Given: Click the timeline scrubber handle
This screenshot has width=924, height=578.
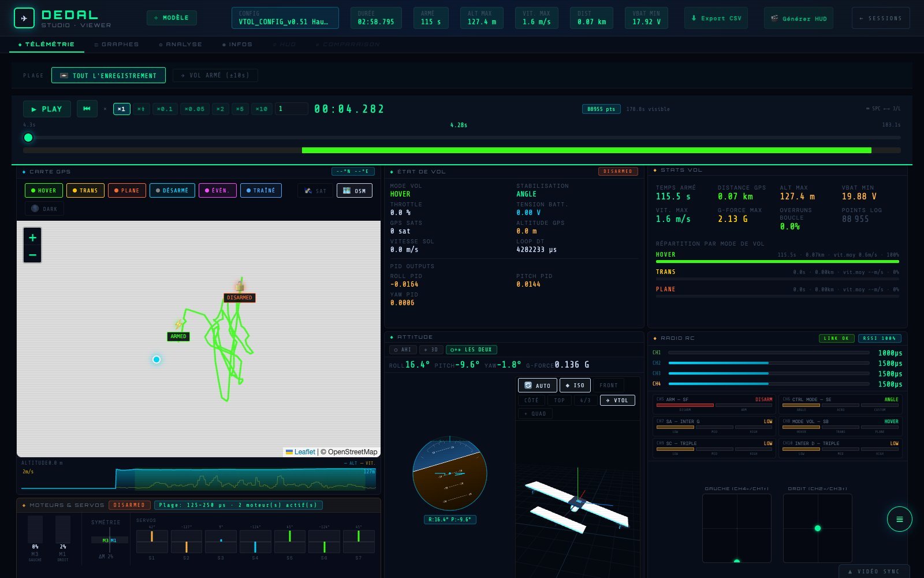Looking at the screenshot, I should point(28,138).
